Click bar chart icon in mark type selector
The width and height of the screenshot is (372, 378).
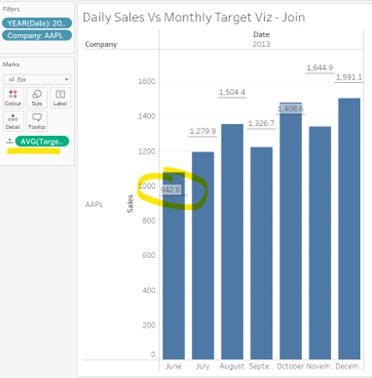click(11, 79)
